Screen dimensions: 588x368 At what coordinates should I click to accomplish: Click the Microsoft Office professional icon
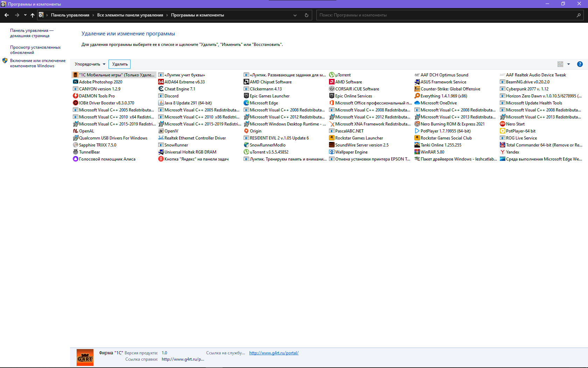coord(331,103)
